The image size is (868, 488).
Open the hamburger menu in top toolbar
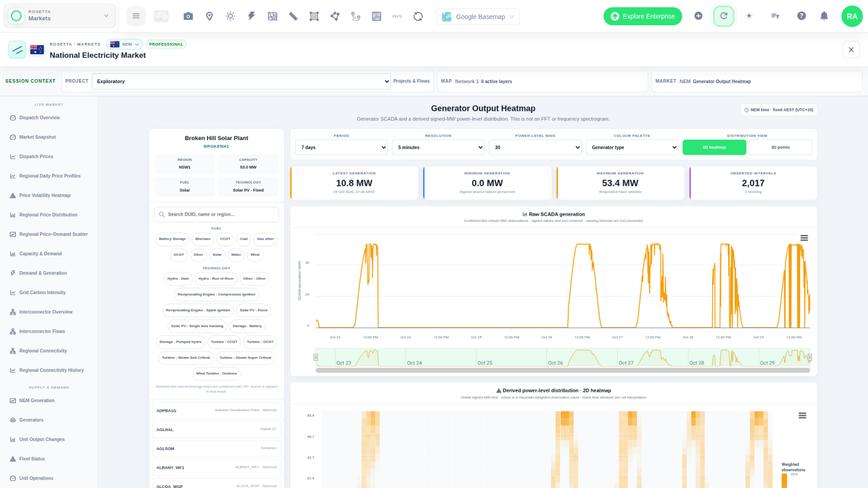pos(136,16)
